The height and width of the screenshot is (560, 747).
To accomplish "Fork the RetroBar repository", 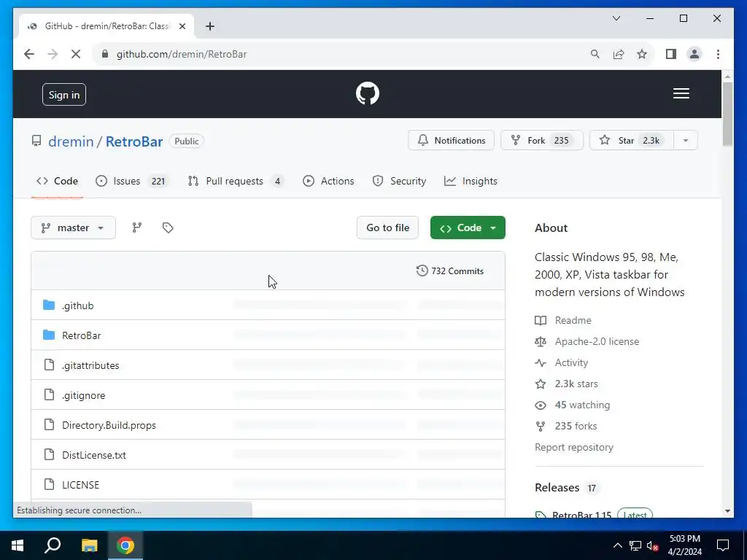I will coord(542,141).
